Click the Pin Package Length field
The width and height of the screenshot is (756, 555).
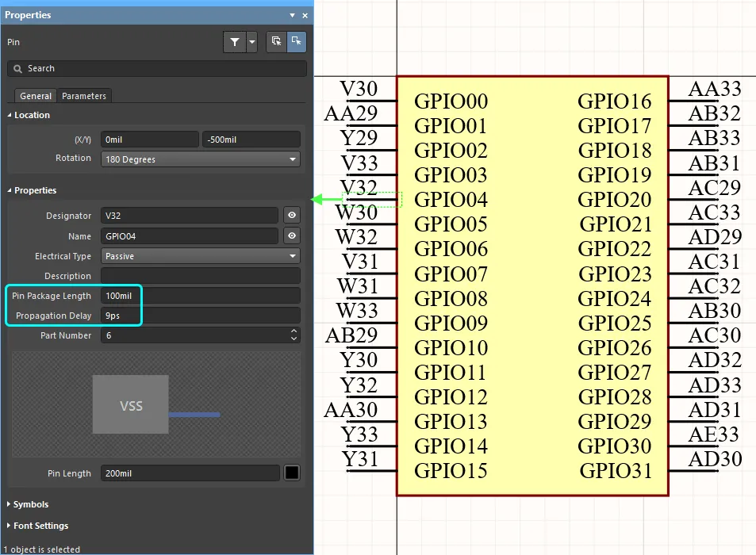[201, 296]
